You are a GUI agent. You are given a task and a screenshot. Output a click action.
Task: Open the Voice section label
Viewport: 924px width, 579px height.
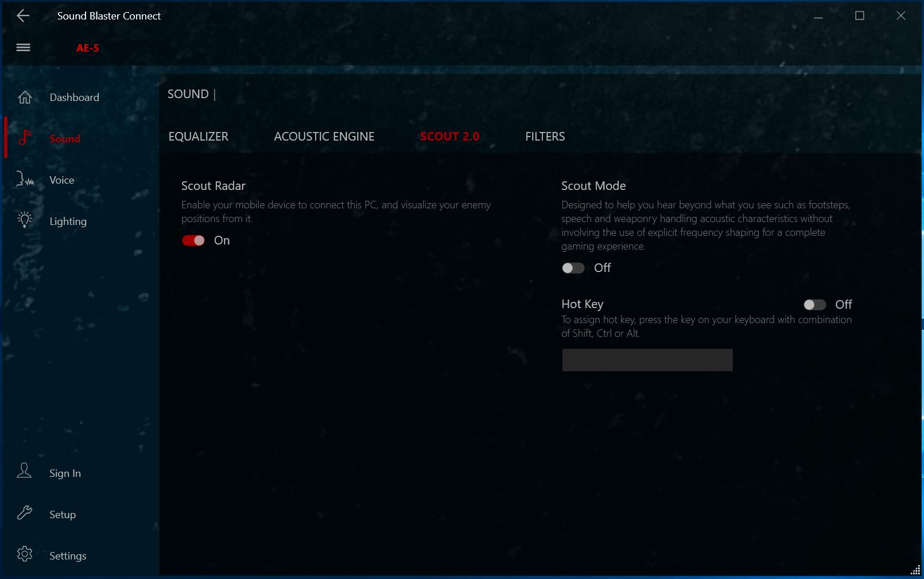(x=62, y=180)
